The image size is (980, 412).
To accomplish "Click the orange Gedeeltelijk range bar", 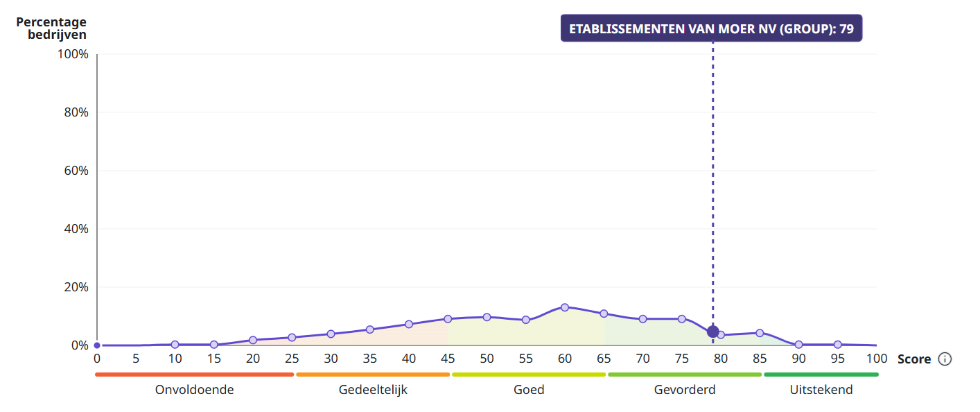I will coord(373,375).
